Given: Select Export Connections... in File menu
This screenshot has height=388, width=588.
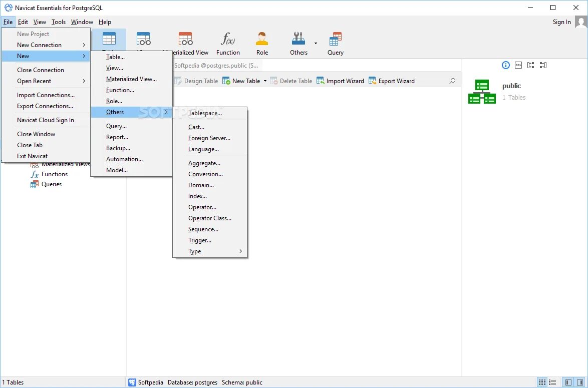Looking at the screenshot, I should 46,106.
